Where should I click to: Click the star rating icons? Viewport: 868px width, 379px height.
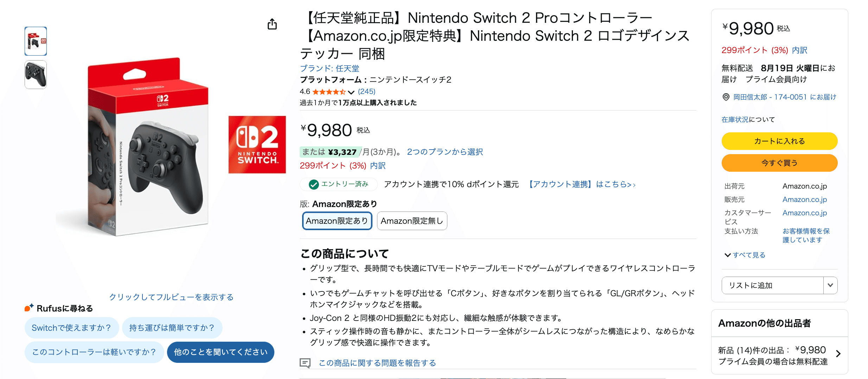[x=329, y=92]
